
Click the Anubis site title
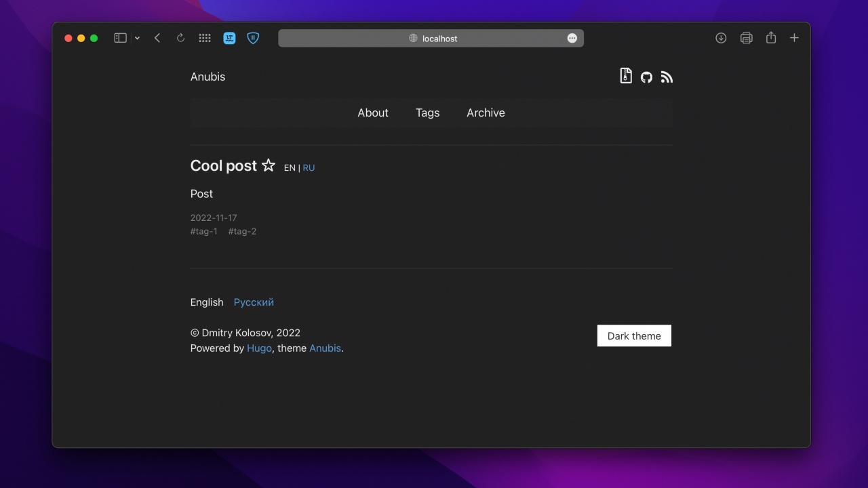click(208, 77)
